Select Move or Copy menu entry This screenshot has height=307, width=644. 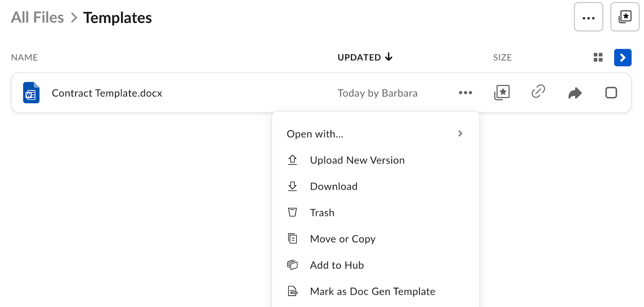(343, 239)
